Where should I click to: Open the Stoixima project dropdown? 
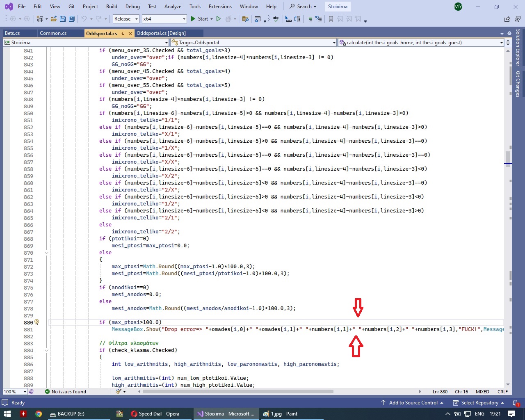[86, 42]
